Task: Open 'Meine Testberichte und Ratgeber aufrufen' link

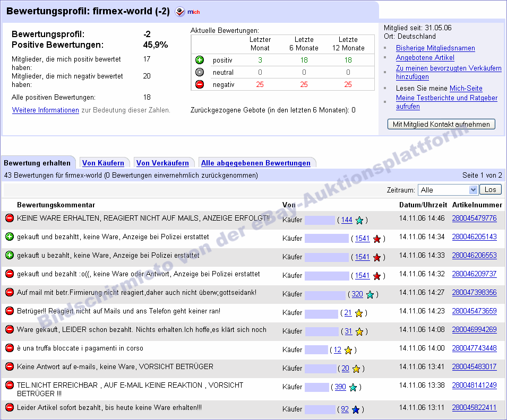Action: [446, 102]
